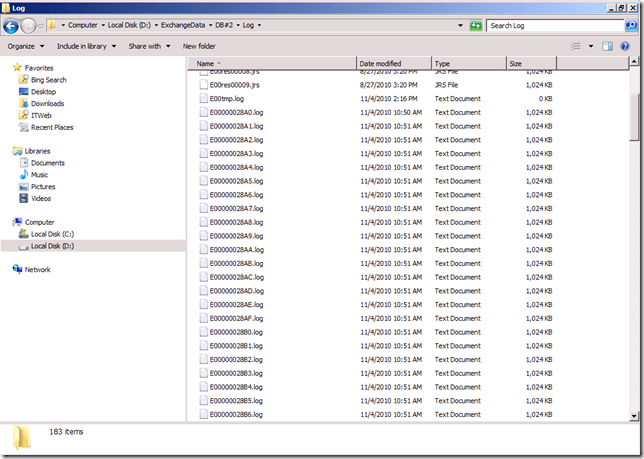Click the Libraries icon in navigation pane
Viewport: 644px width, 459px height.
[17, 151]
